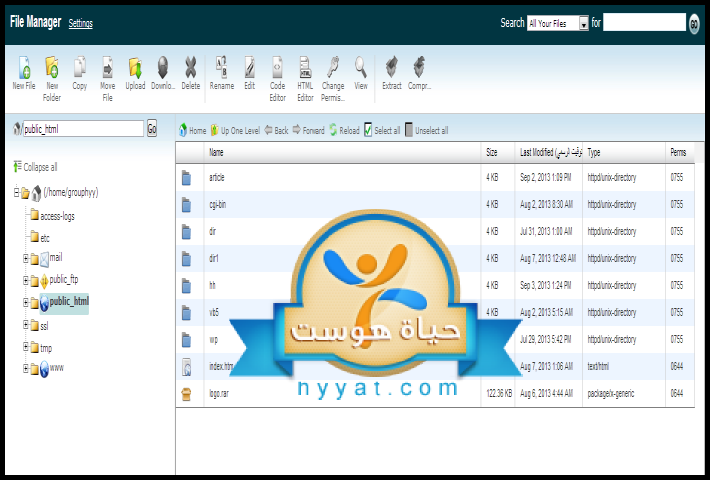Viewport: 710px width, 480px height.
Task: Sort by Size column header
Action: click(x=497, y=153)
